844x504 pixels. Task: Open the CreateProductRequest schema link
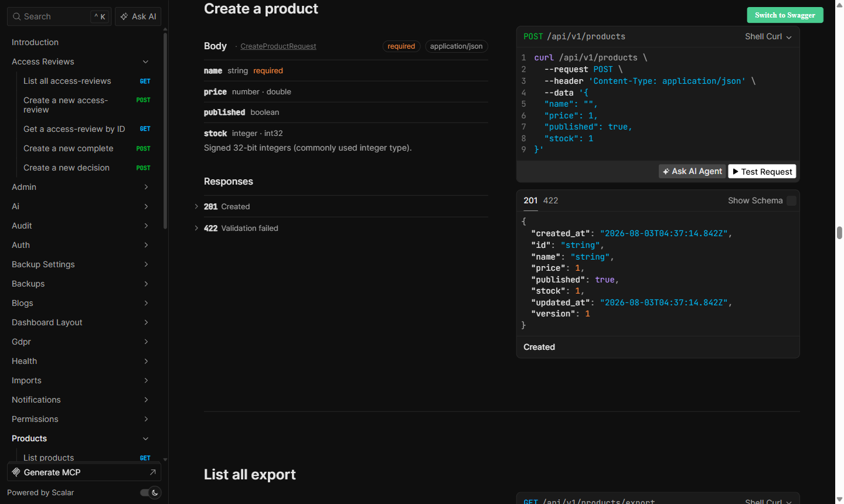278,46
